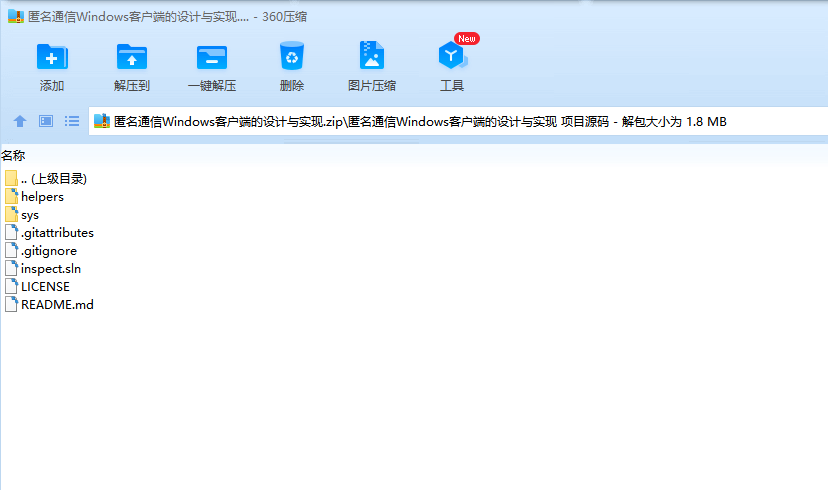Click the helpers folder icon

12,196
